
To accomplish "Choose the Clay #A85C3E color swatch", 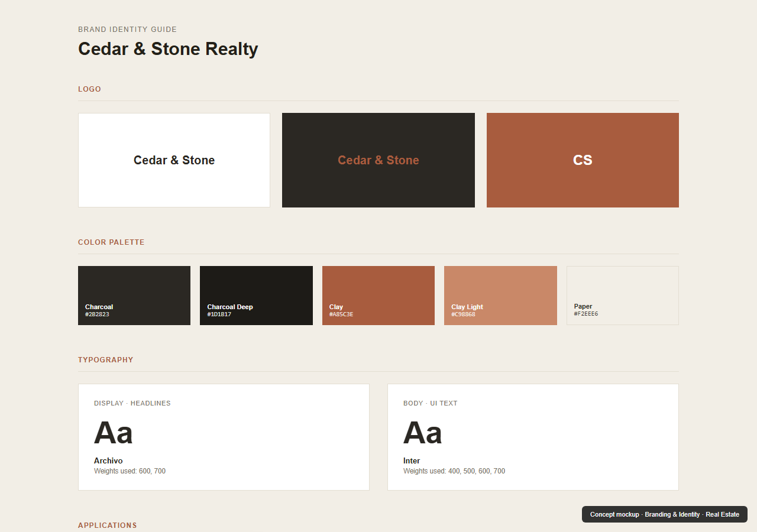I will point(378,296).
